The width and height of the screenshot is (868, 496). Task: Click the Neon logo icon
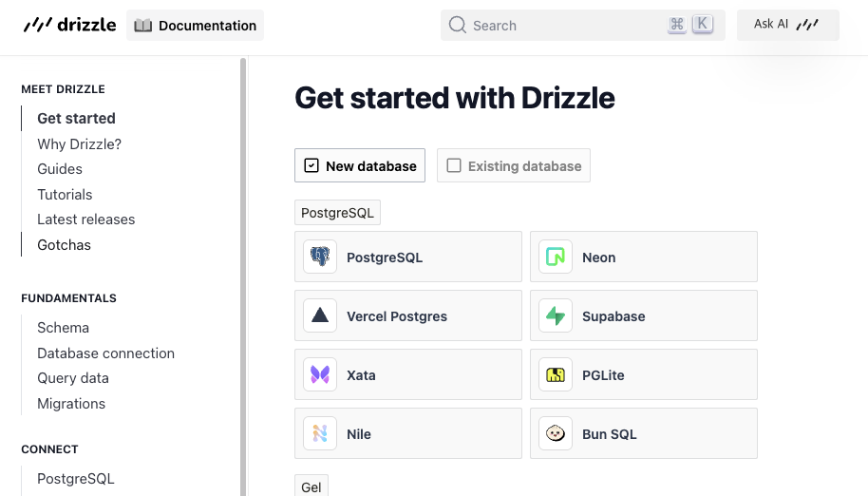(556, 257)
